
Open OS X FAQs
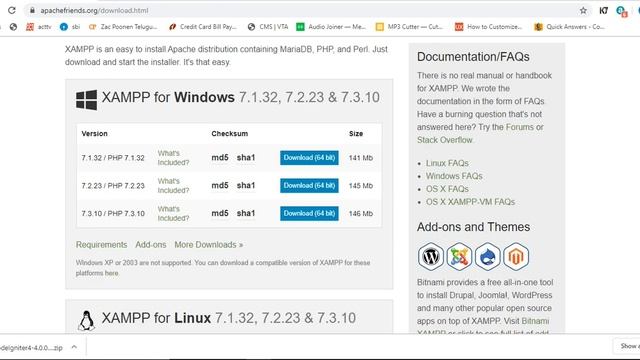[447, 189]
